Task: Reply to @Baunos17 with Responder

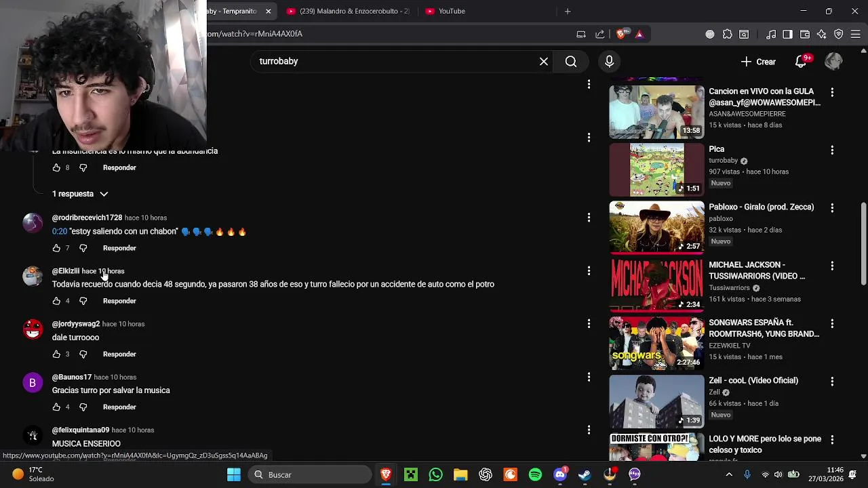Action: coord(119,407)
